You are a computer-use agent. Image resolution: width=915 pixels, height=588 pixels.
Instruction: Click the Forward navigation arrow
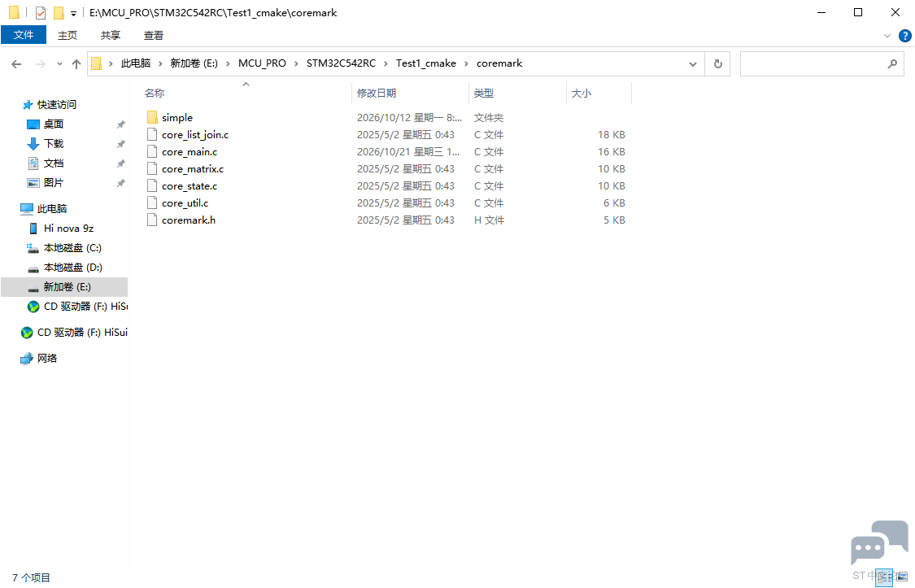coord(41,64)
